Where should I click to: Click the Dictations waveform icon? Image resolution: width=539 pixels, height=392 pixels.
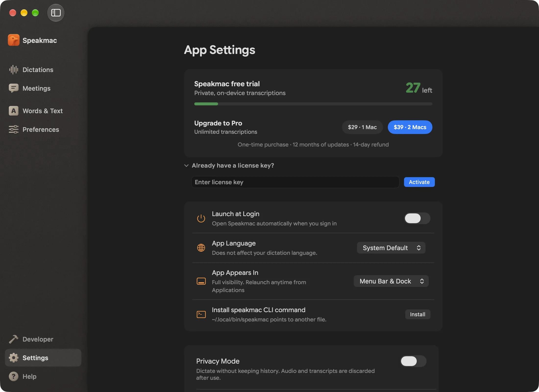pos(14,70)
